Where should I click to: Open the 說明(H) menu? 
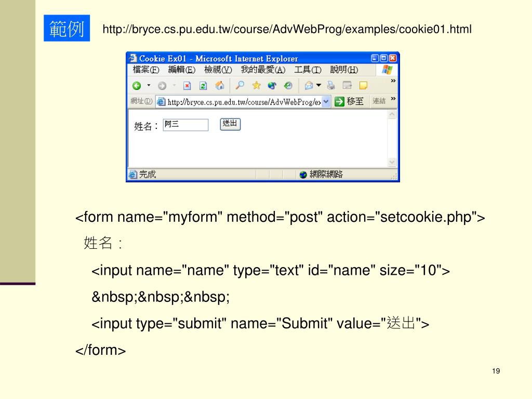344,70
